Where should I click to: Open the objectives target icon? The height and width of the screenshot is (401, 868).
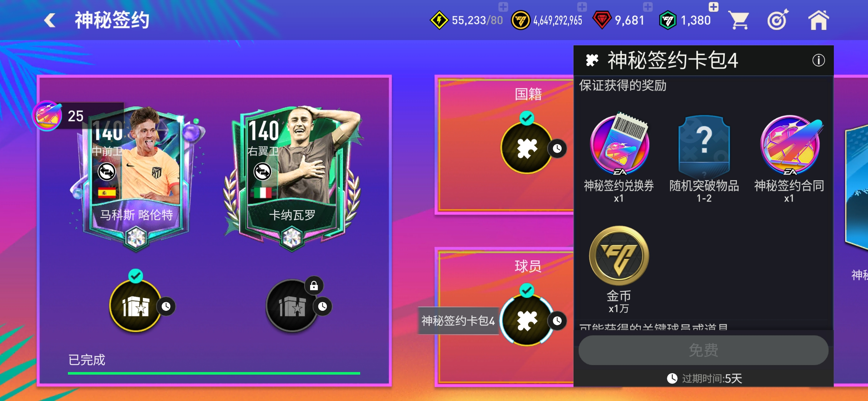[778, 20]
